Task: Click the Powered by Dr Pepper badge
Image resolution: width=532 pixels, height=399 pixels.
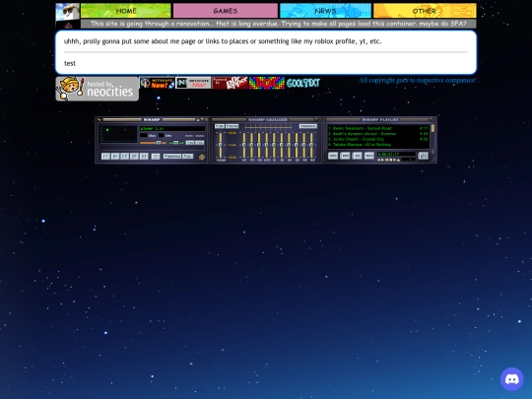Action: (x=230, y=83)
